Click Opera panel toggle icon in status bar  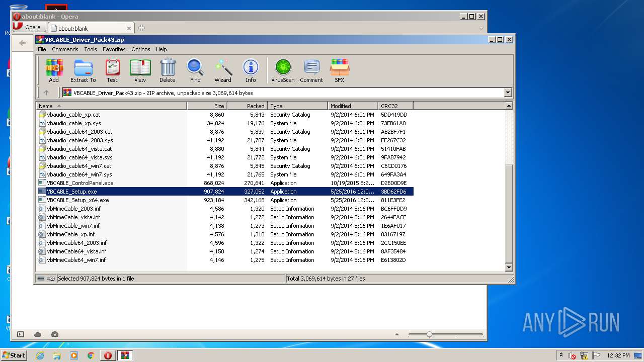(x=21, y=334)
